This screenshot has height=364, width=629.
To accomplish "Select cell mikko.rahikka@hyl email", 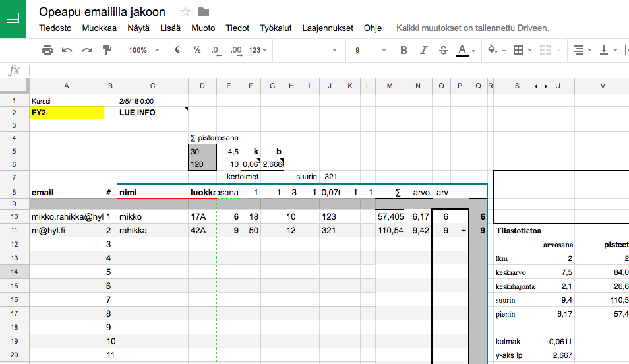I will coord(67,217).
